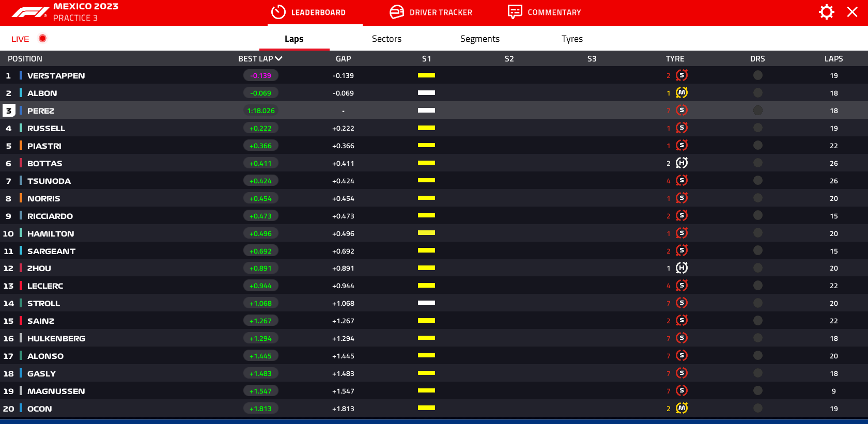Click Albon's medium tyre icon
This screenshot has width=868, height=424.
coord(682,93)
